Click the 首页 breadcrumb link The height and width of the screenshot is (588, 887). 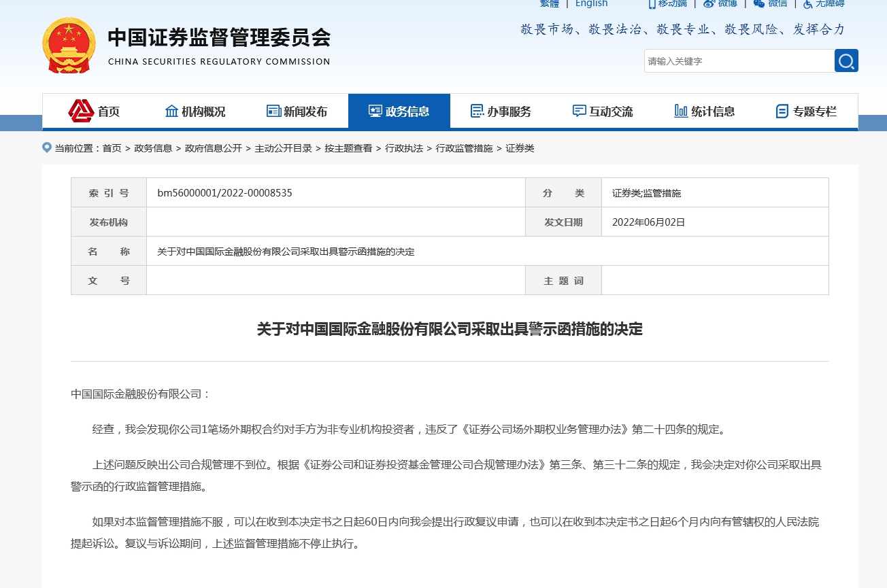coord(112,148)
